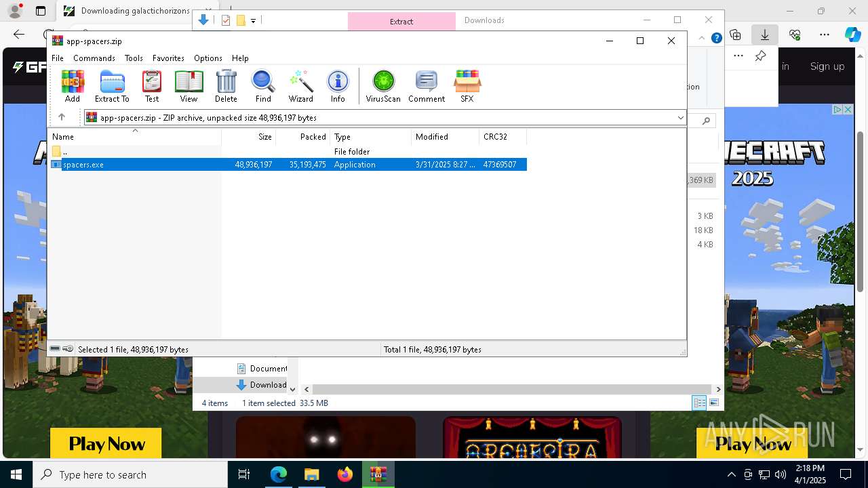Click the Delete trash can icon
The height and width of the screenshot is (488, 868).
pos(226,86)
